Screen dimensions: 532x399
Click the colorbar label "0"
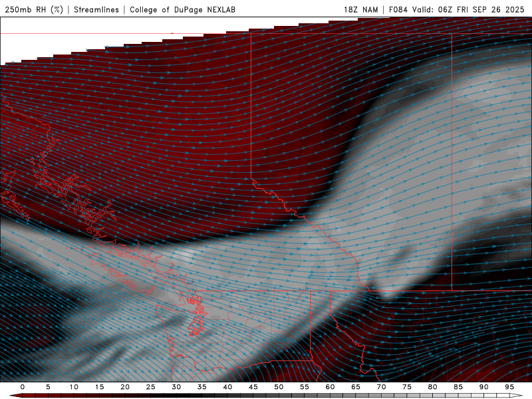23,387
